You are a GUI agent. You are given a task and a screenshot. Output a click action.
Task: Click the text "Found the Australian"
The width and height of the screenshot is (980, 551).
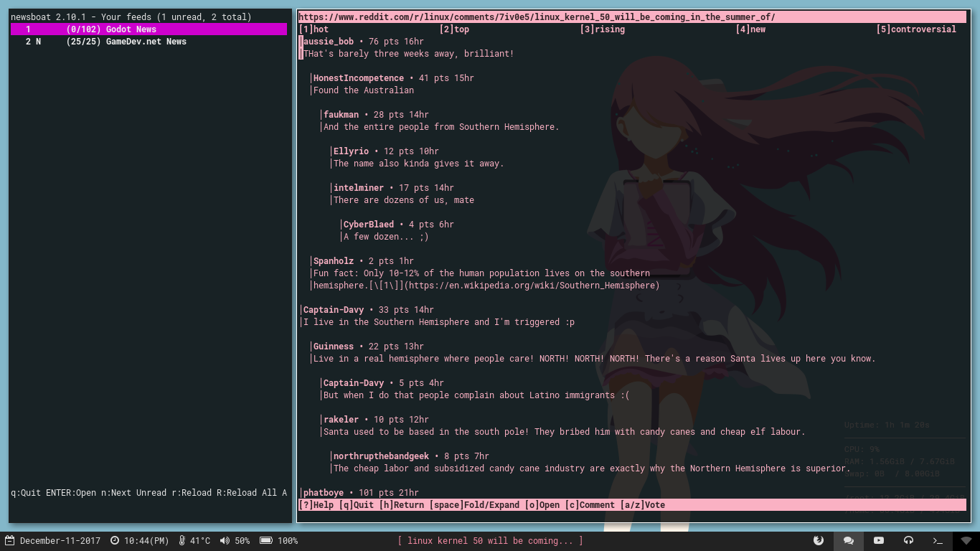coord(364,90)
